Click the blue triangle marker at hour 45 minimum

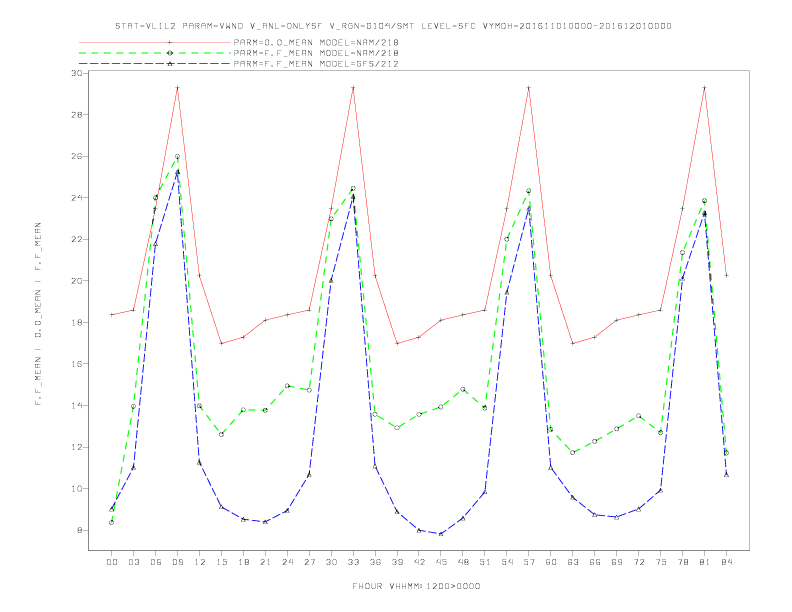441,534
